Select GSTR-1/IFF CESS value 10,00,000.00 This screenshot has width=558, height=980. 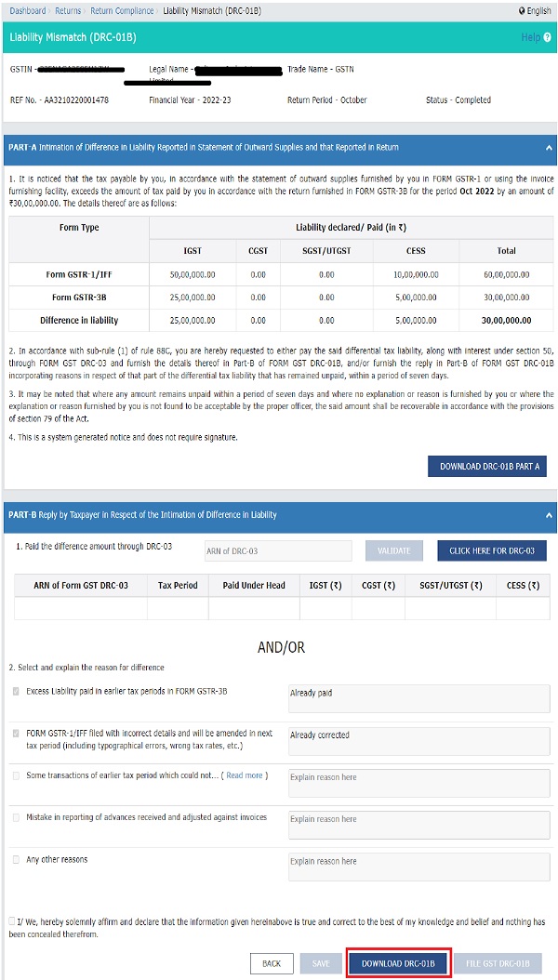[x=416, y=274]
